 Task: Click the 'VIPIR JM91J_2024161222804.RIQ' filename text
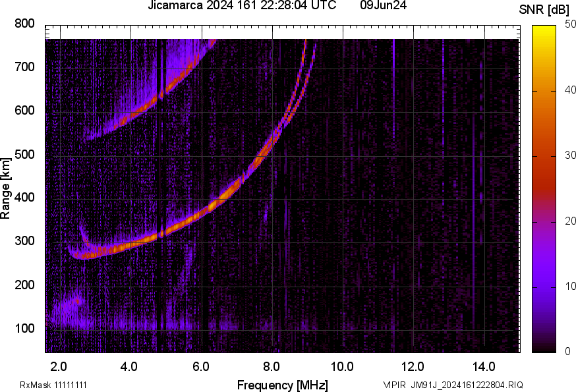coord(453,385)
